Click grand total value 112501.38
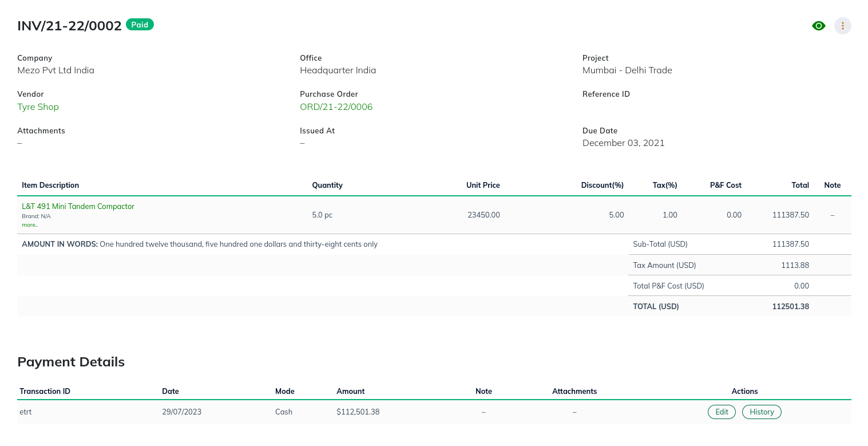Viewport: 868px width, 446px height. 790,306
